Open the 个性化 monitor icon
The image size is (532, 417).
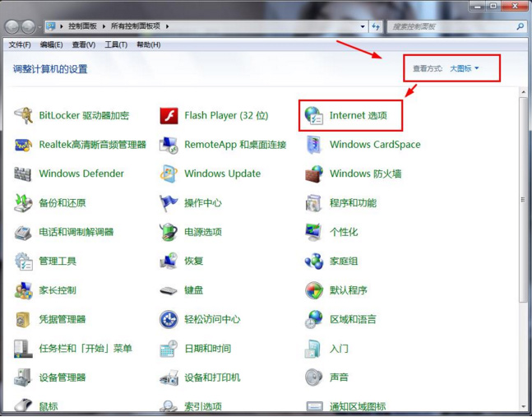314,233
